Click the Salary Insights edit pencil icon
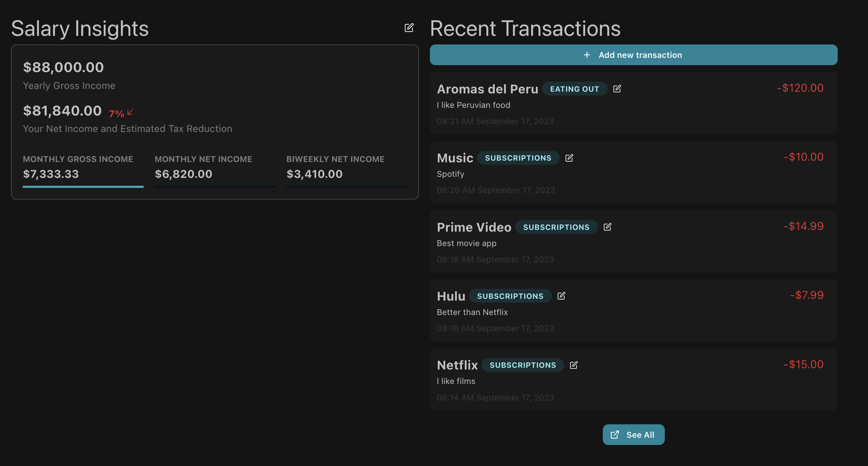868x466 pixels. tap(409, 28)
